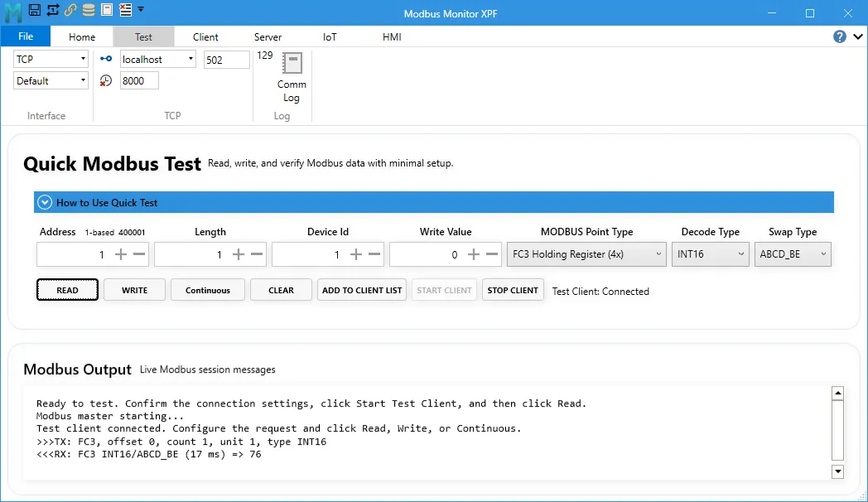Click the READ button
Viewport: 868px width, 502px height.
click(68, 290)
